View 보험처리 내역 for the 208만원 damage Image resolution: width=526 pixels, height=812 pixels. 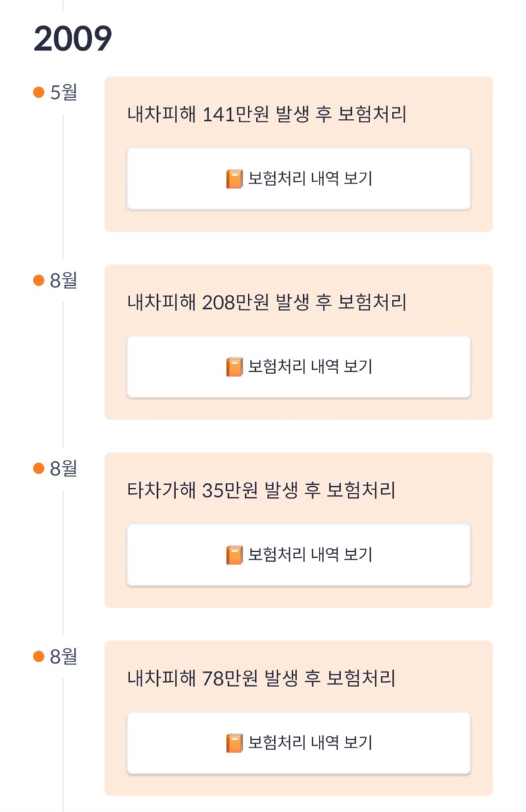[x=299, y=367]
